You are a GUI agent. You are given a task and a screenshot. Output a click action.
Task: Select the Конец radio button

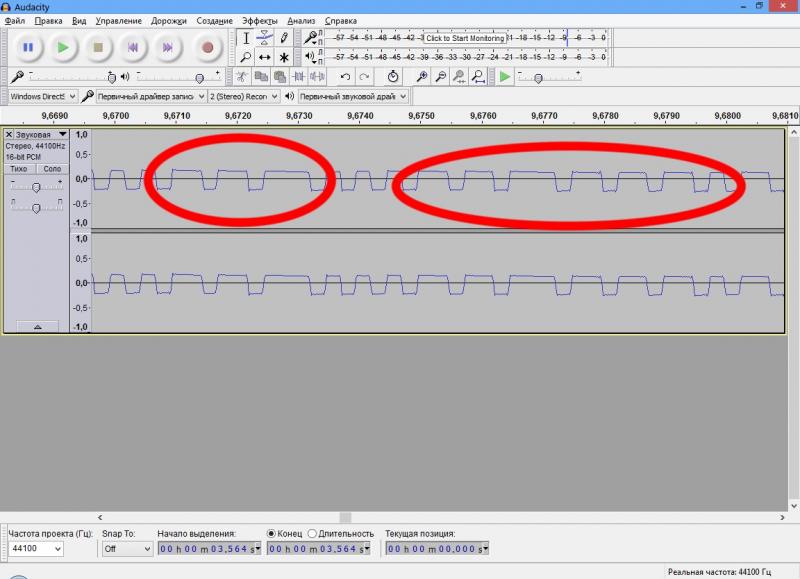(272, 533)
